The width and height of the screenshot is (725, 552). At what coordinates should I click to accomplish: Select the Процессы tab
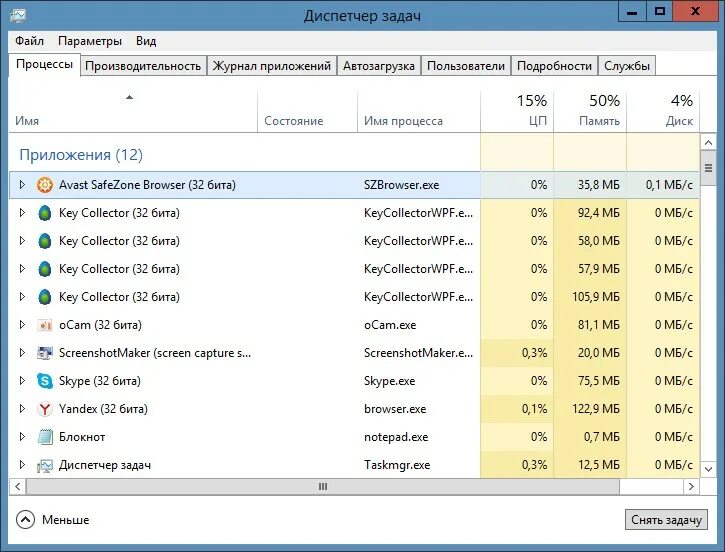point(44,64)
